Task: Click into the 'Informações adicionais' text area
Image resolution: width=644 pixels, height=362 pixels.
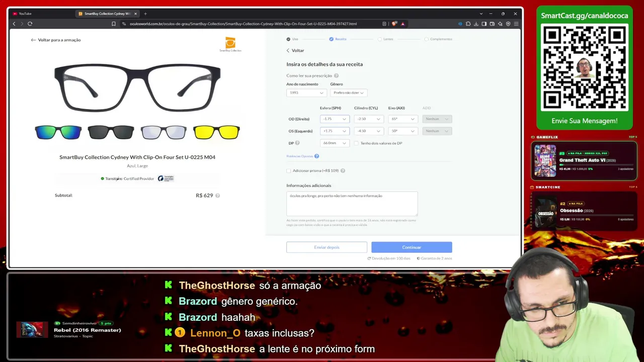Action: coord(352,204)
